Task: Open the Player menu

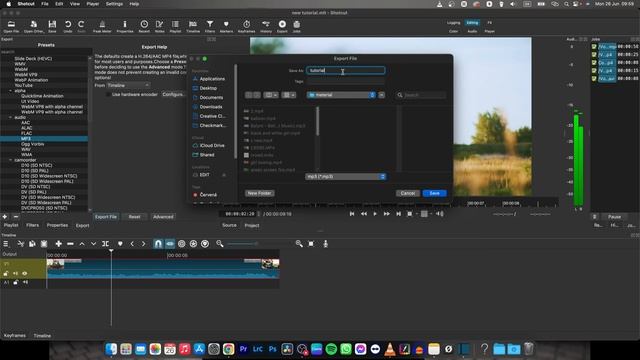Action: (93, 4)
